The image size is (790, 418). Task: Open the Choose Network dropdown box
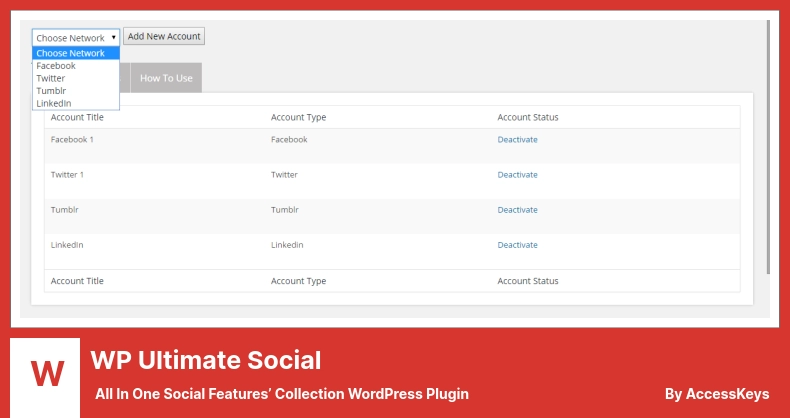pos(76,38)
